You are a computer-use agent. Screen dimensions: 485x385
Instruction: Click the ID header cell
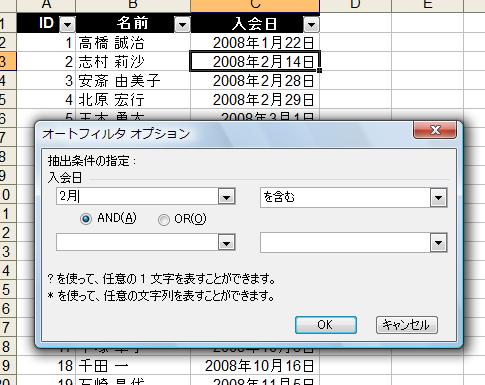pos(46,23)
